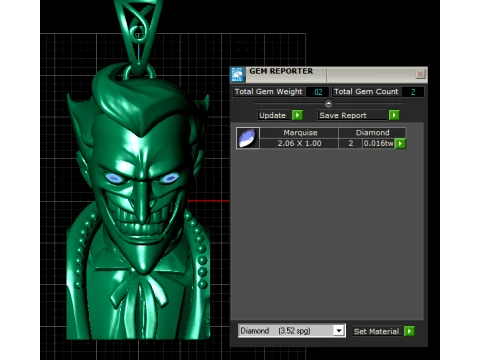
Task: Select the left blue gem eye on model
Action: click(x=115, y=178)
